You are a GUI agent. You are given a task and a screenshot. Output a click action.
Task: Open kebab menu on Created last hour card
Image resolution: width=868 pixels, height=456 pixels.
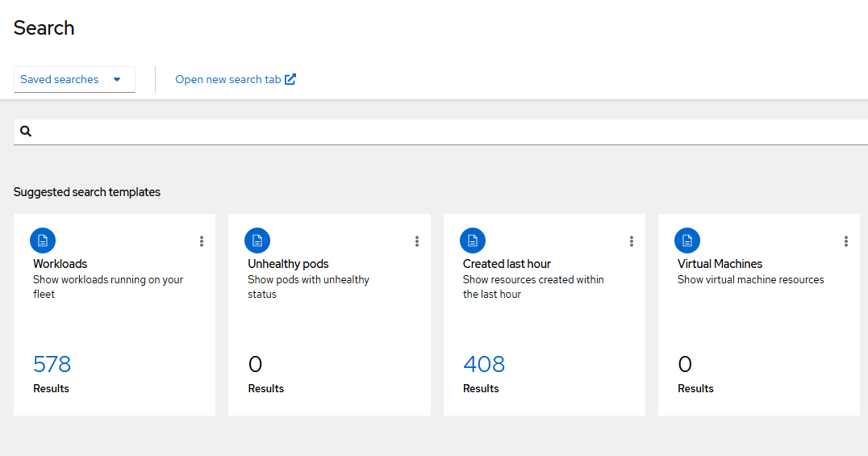pyautogui.click(x=631, y=241)
